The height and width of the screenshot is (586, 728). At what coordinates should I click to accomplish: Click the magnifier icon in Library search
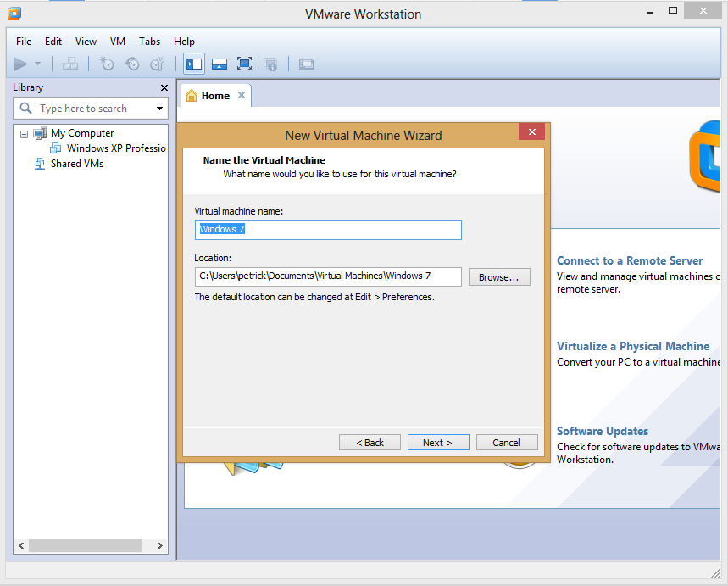pos(26,109)
